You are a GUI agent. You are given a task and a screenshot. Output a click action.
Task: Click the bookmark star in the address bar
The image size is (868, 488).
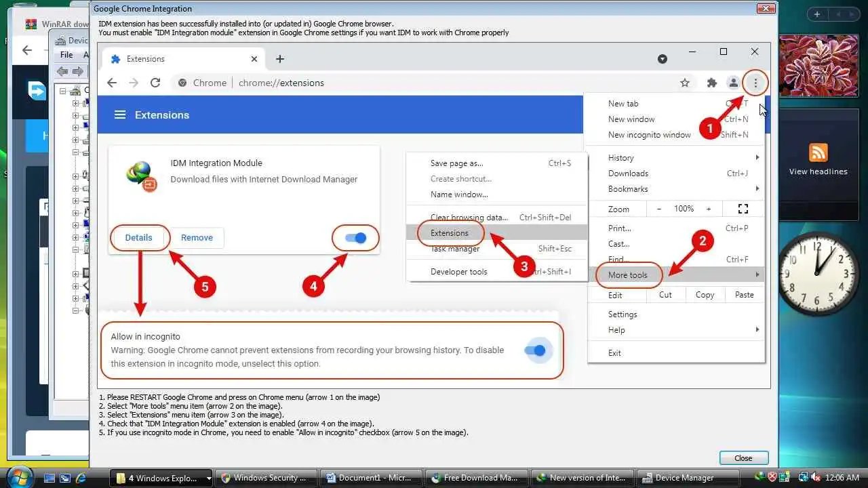coord(685,83)
